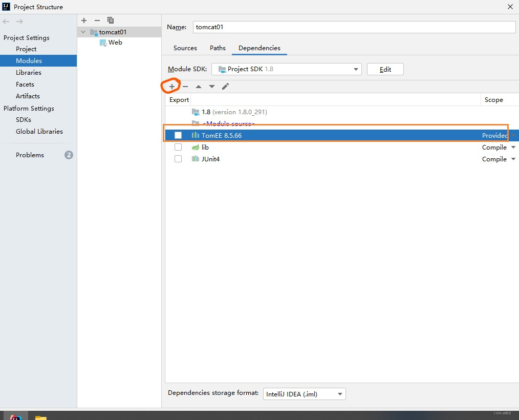The width and height of the screenshot is (519, 420).
Task: Edit dependency using pencil icon
Action: pos(225,87)
